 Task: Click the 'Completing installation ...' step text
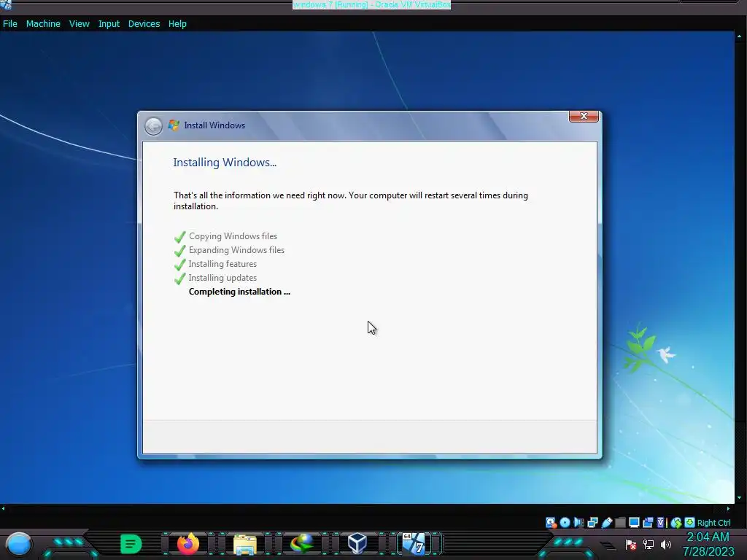pyautogui.click(x=239, y=292)
